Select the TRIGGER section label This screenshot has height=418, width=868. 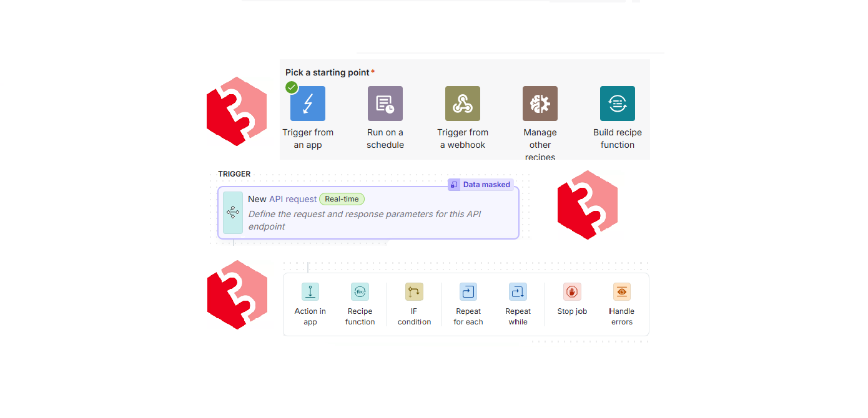tap(234, 174)
